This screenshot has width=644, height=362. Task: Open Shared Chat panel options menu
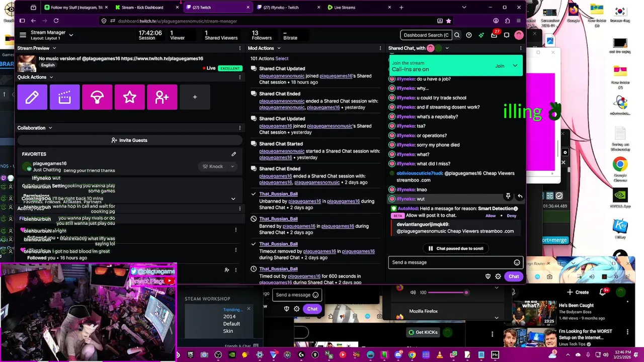point(521,48)
